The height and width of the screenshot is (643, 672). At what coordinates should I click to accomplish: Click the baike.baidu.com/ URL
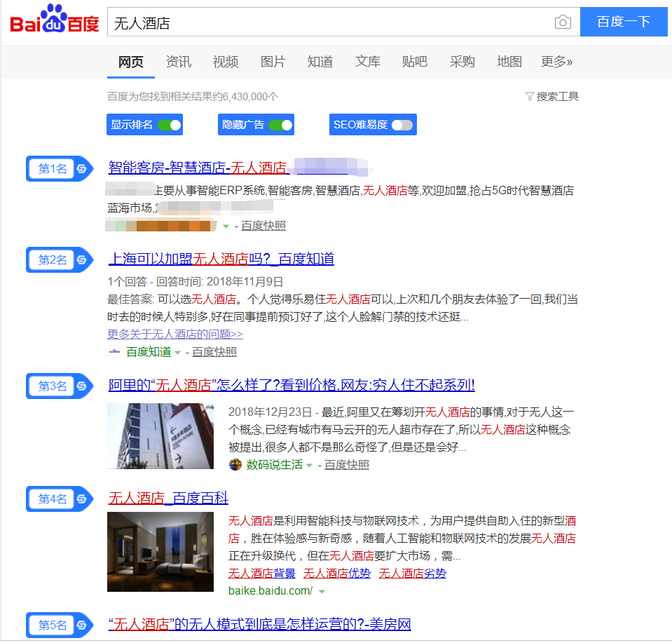click(270, 590)
